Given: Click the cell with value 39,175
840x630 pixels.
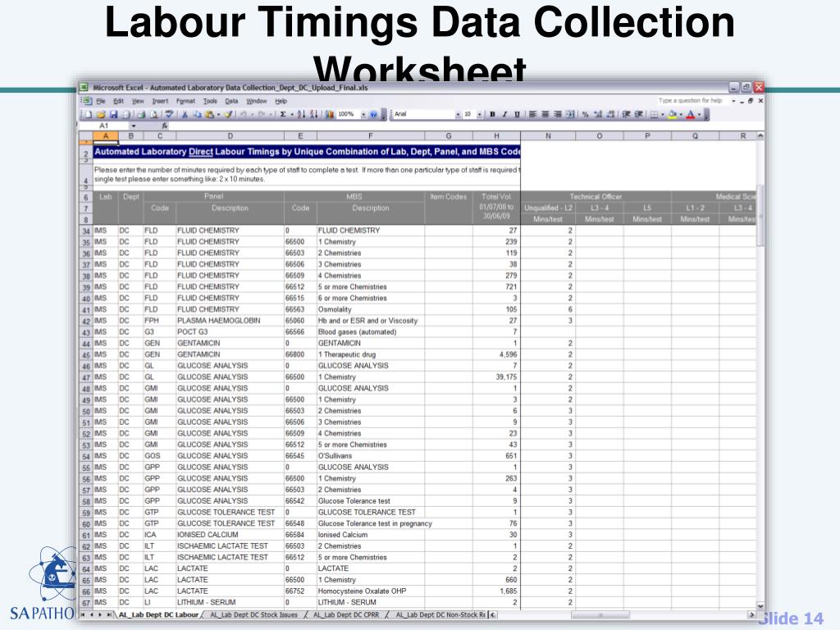Looking at the screenshot, I should [496, 377].
